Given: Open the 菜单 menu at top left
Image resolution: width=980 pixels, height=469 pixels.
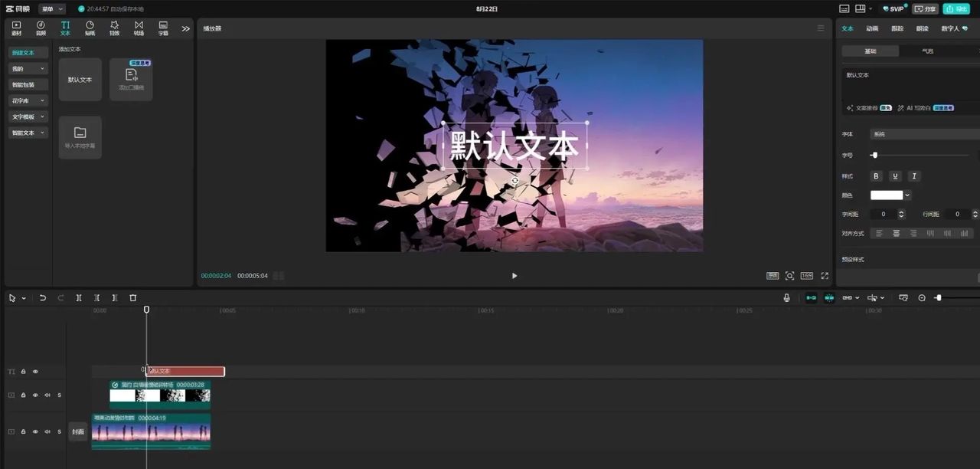Looking at the screenshot, I should (x=51, y=8).
